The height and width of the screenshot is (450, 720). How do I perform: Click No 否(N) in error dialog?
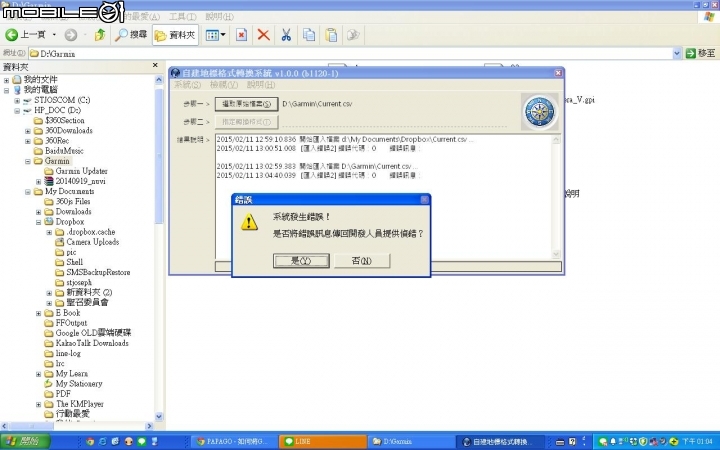[x=362, y=261]
